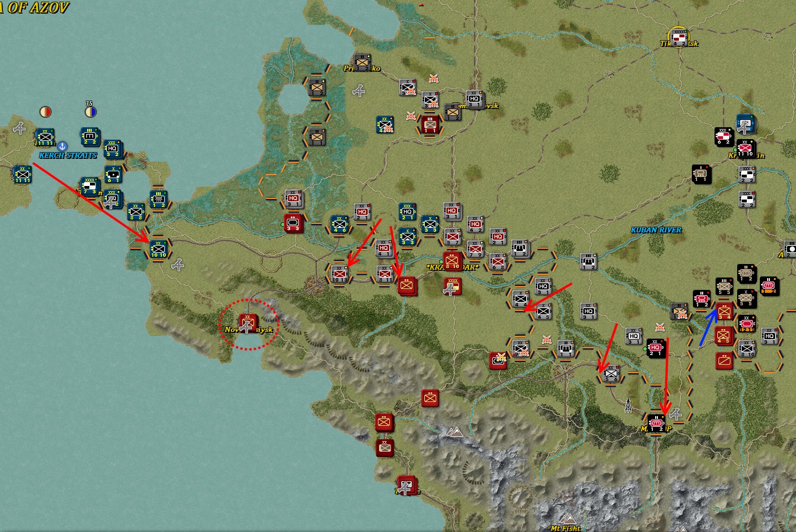Click the oil derrick icon near Maykop
The height and width of the screenshot is (532, 796).
tap(628, 406)
